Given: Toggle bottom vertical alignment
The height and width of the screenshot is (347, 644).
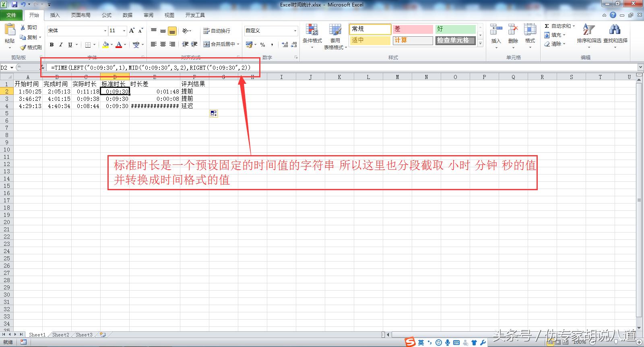Looking at the screenshot, I should coord(172,31).
